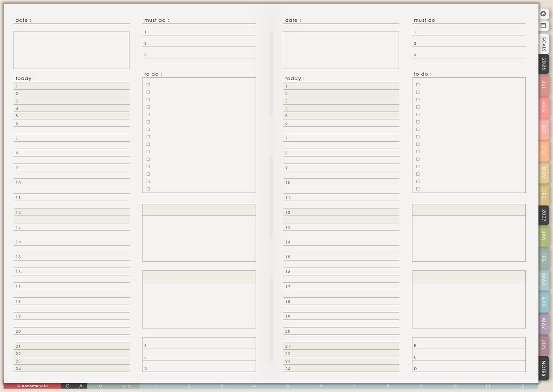Image resolution: width=553 pixels, height=392 pixels.
Task: Open the bottom A tab
Action: tap(81, 386)
